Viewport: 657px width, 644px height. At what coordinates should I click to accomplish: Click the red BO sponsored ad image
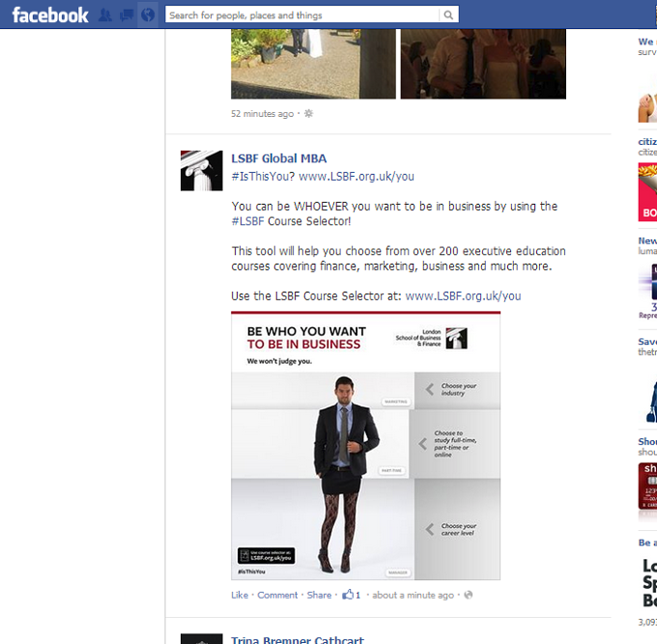tap(647, 192)
